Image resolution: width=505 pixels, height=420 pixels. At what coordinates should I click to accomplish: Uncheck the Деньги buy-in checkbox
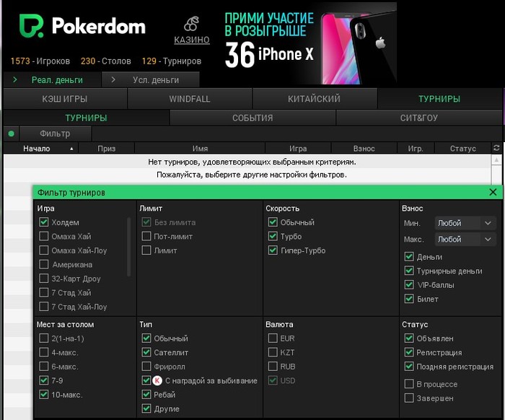tap(409, 257)
